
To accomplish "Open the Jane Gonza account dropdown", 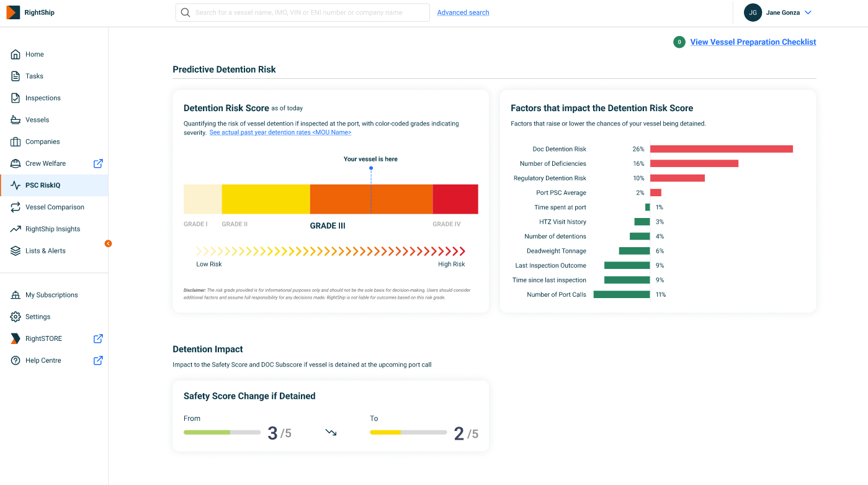I will 808,12.
